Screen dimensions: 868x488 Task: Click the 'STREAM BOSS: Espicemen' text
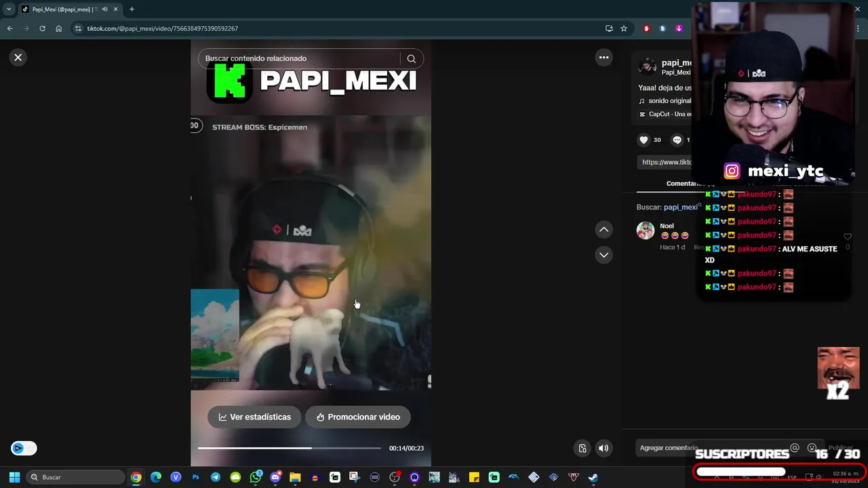click(x=260, y=127)
